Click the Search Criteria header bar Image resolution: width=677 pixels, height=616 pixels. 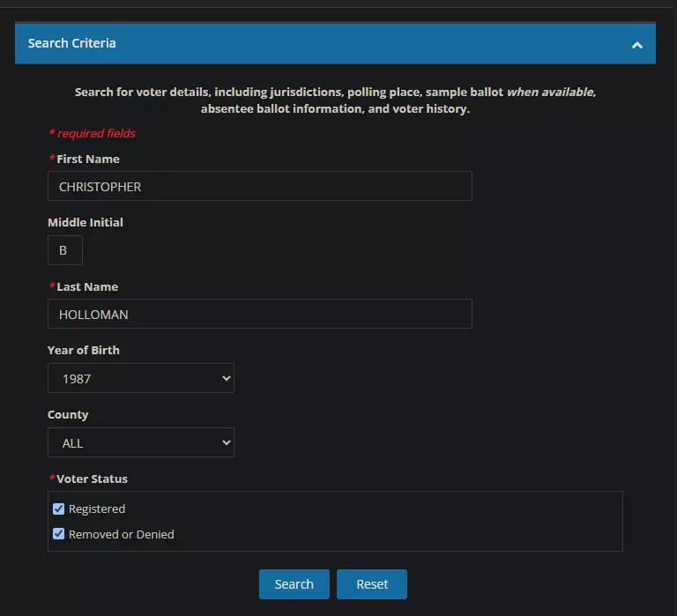coord(335,43)
